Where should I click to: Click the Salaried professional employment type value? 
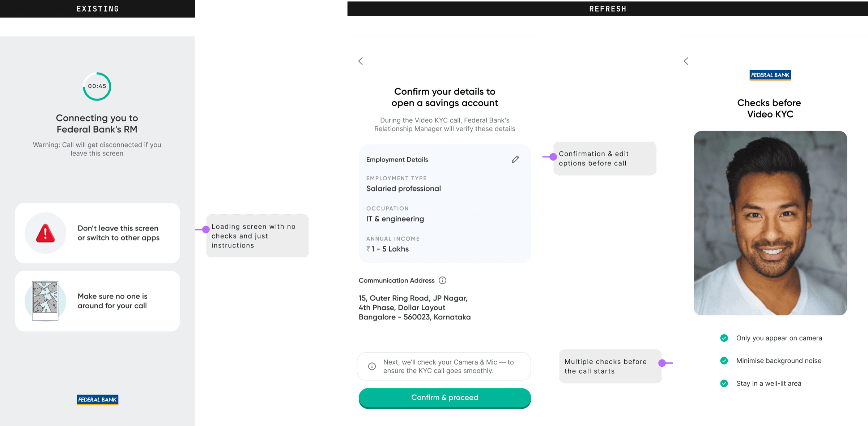(x=403, y=189)
